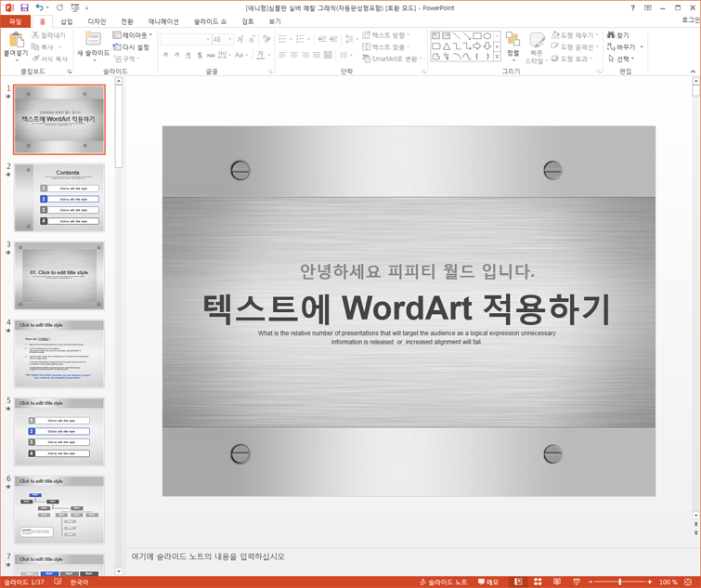Click the 붙여넣기 (Paste) clipboard icon
This screenshot has width=701, height=588.
pos(16,39)
